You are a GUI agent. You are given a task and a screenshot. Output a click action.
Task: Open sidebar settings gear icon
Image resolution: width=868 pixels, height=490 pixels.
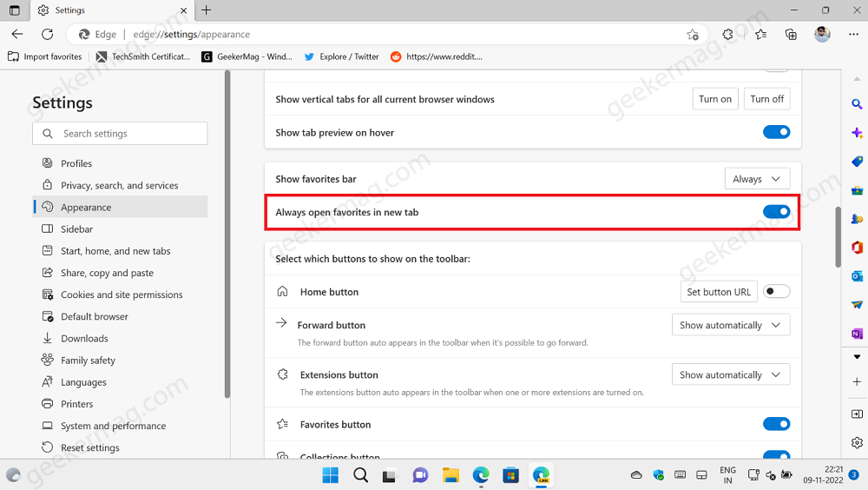(x=857, y=442)
